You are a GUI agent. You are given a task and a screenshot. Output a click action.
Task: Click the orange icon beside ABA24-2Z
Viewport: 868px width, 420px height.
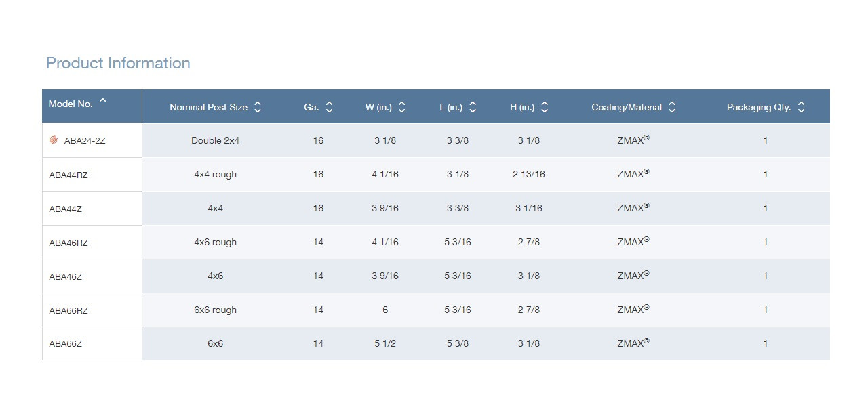(54, 140)
